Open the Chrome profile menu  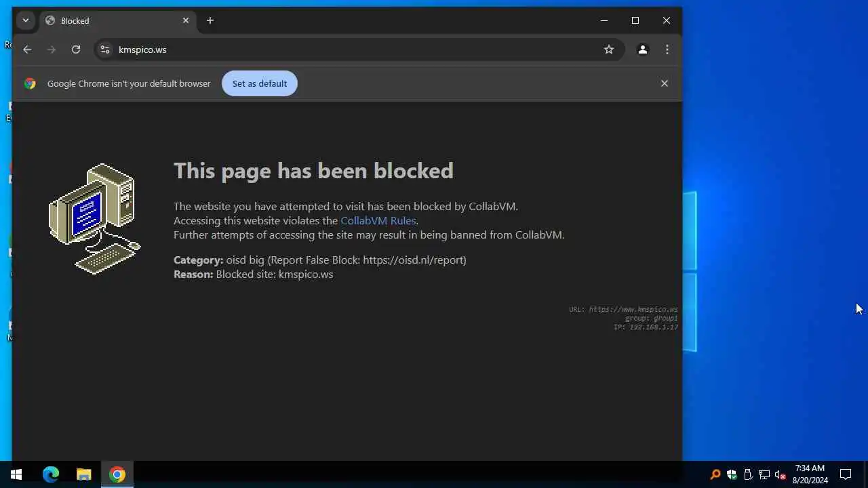pos(643,49)
